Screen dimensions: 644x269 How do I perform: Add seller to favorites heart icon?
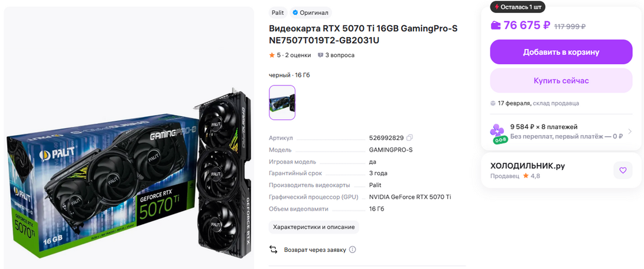click(x=623, y=170)
